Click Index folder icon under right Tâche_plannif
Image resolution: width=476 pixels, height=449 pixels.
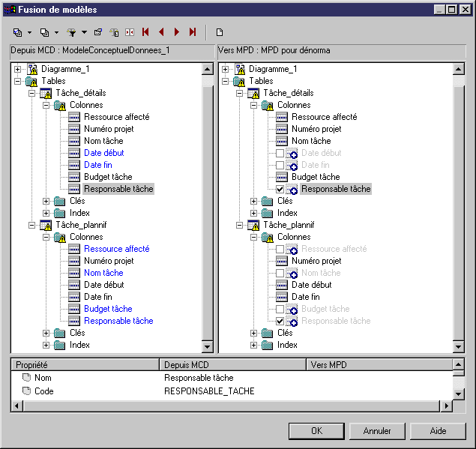tap(267, 345)
